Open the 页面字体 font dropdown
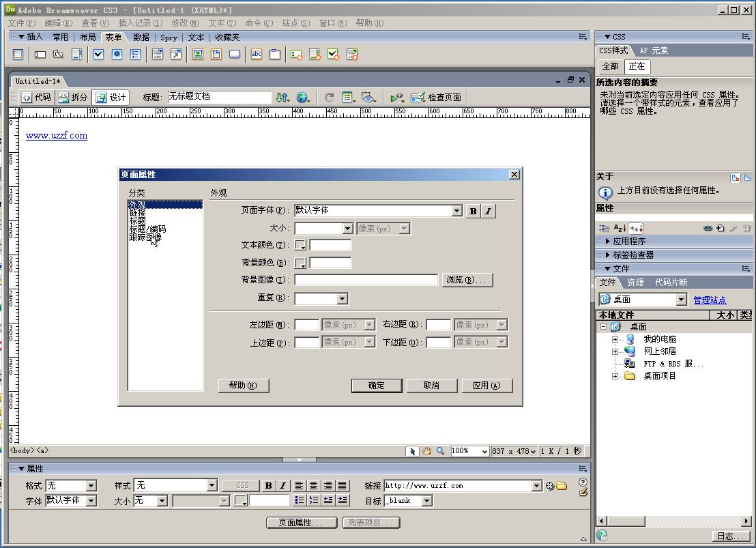Screen dimensions: 756x548 457,211
